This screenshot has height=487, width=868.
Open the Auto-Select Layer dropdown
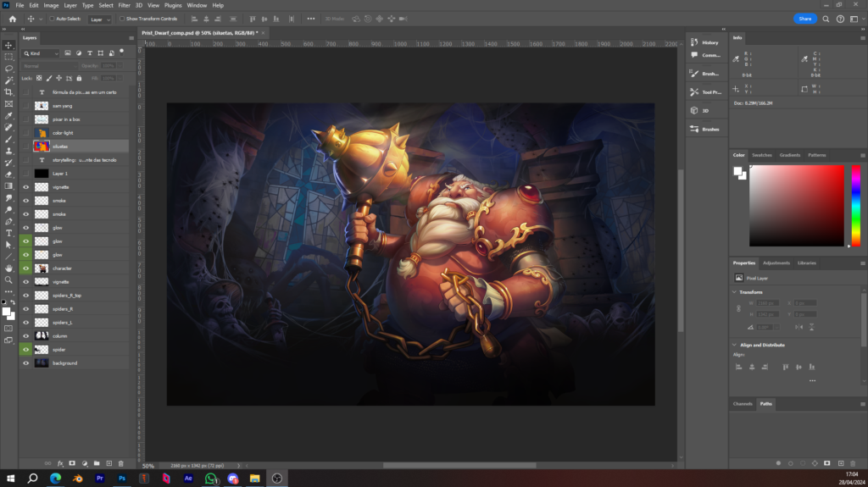click(100, 19)
